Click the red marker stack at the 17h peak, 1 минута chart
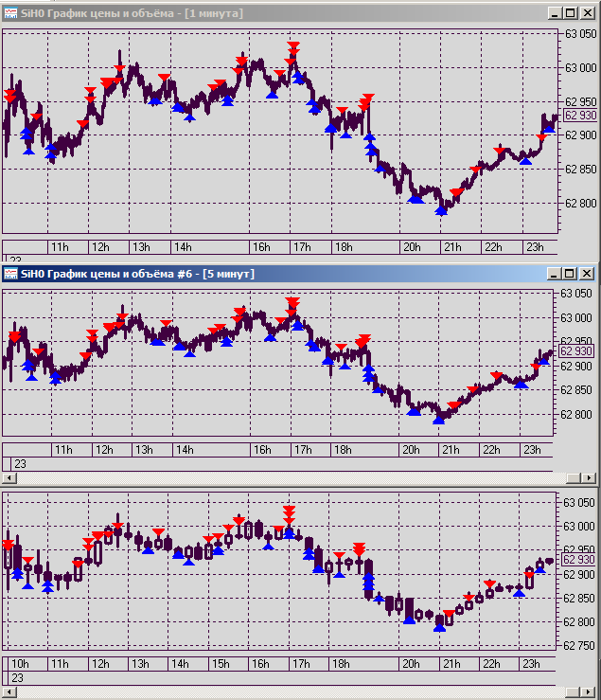This screenshot has height=700, width=601. 292,53
